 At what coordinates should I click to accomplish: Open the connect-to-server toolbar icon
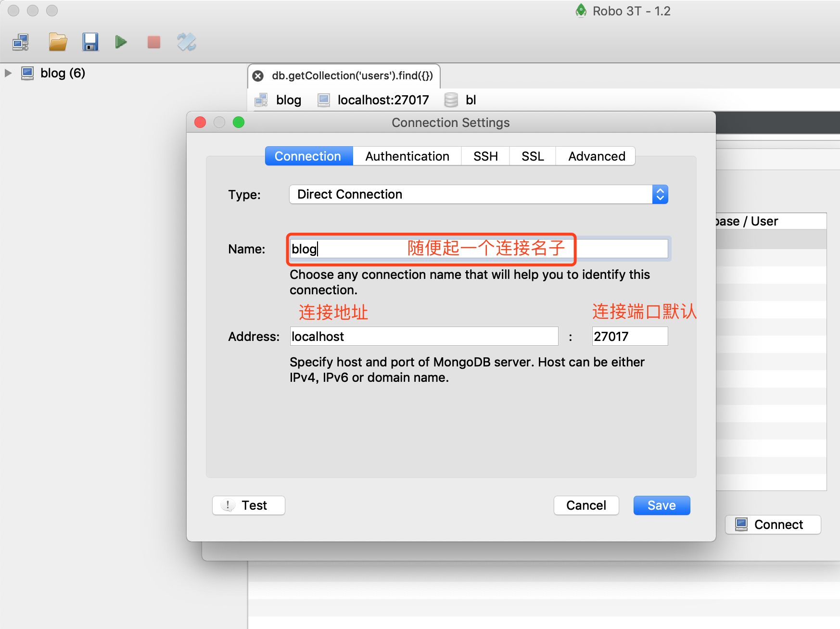click(x=21, y=42)
